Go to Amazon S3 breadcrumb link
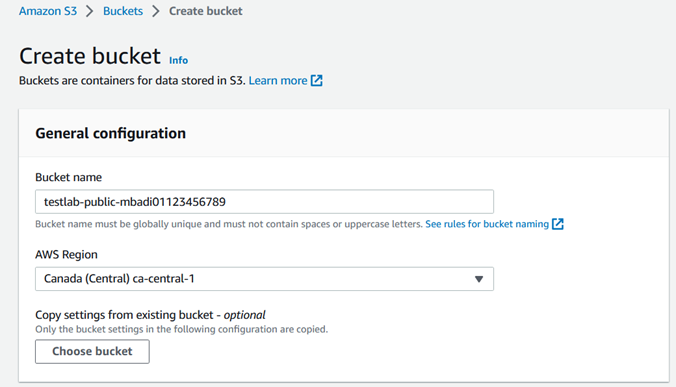This screenshot has width=676, height=387. pyautogui.click(x=48, y=11)
